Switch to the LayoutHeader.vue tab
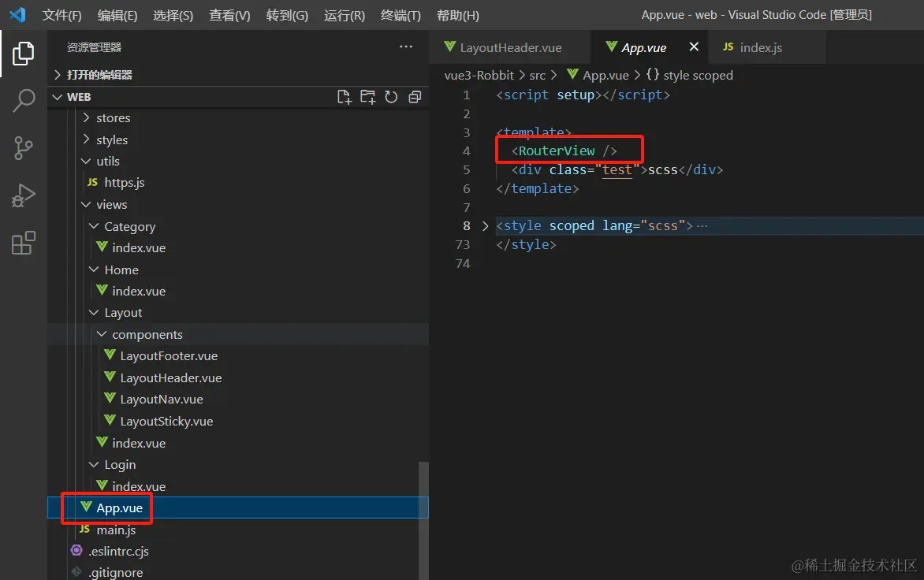This screenshot has width=924, height=580. click(x=510, y=48)
